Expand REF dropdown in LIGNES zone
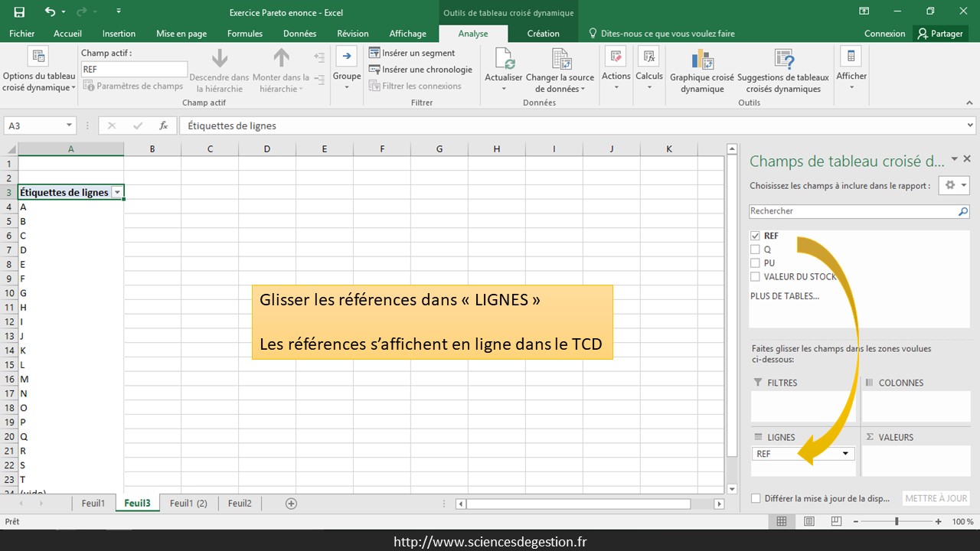 tap(845, 454)
